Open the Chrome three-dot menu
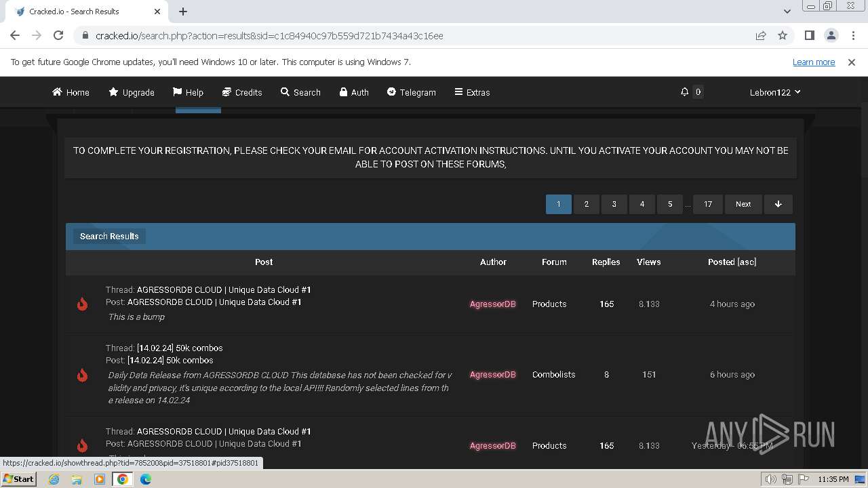868x488 pixels. pos(852,35)
